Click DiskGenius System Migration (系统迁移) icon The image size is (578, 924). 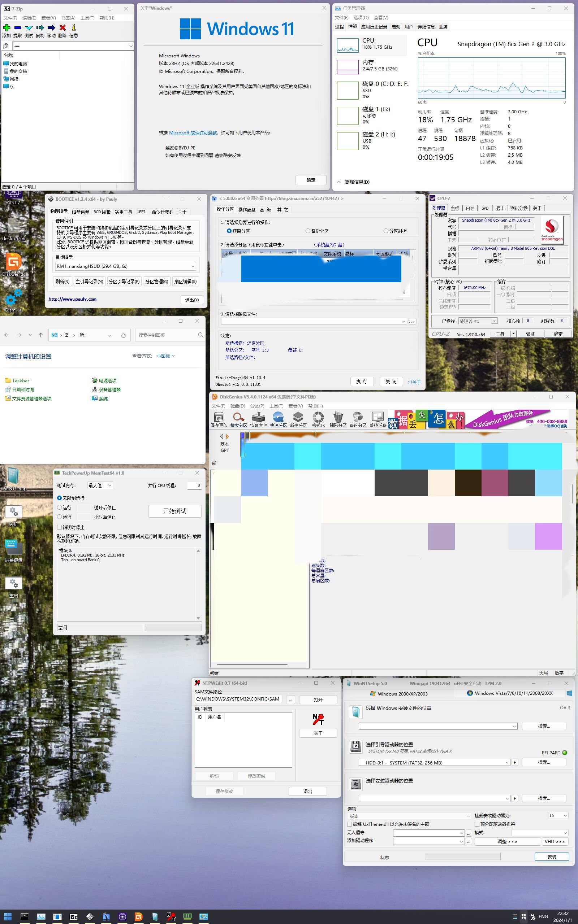click(378, 417)
